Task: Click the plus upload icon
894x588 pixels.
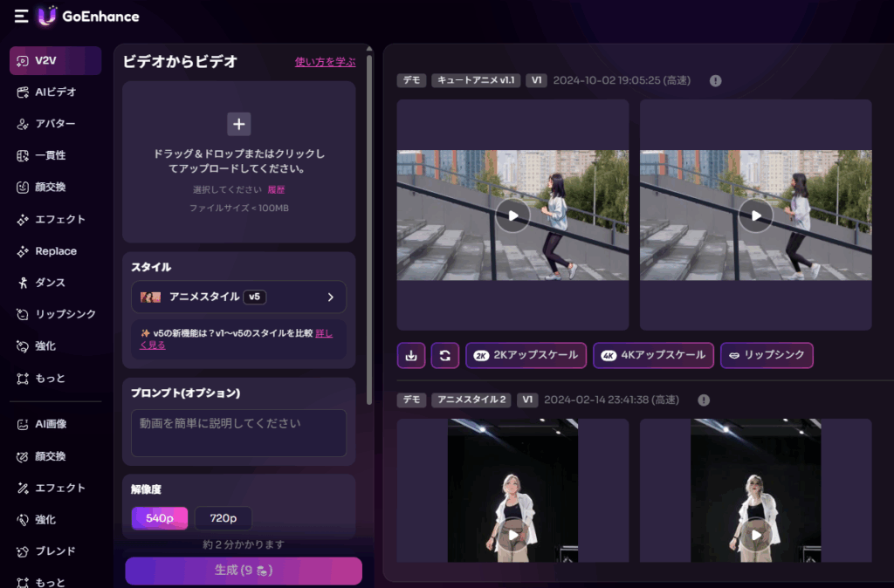Action: click(238, 124)
